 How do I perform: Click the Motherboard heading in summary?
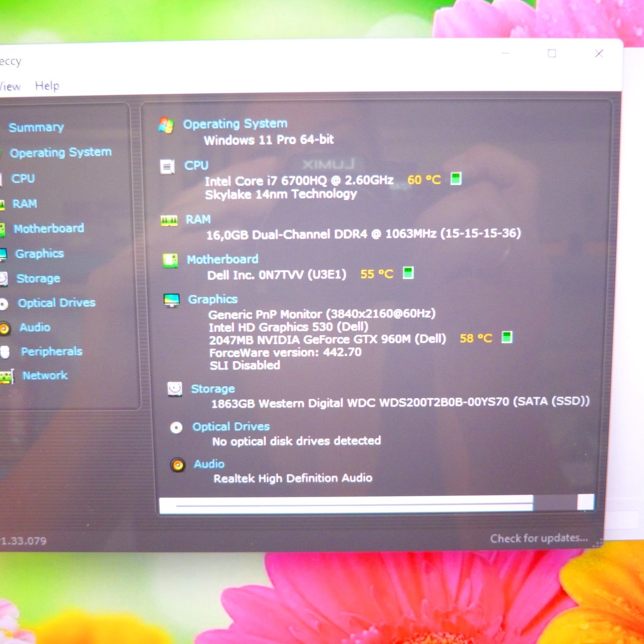tap(223, 259)
